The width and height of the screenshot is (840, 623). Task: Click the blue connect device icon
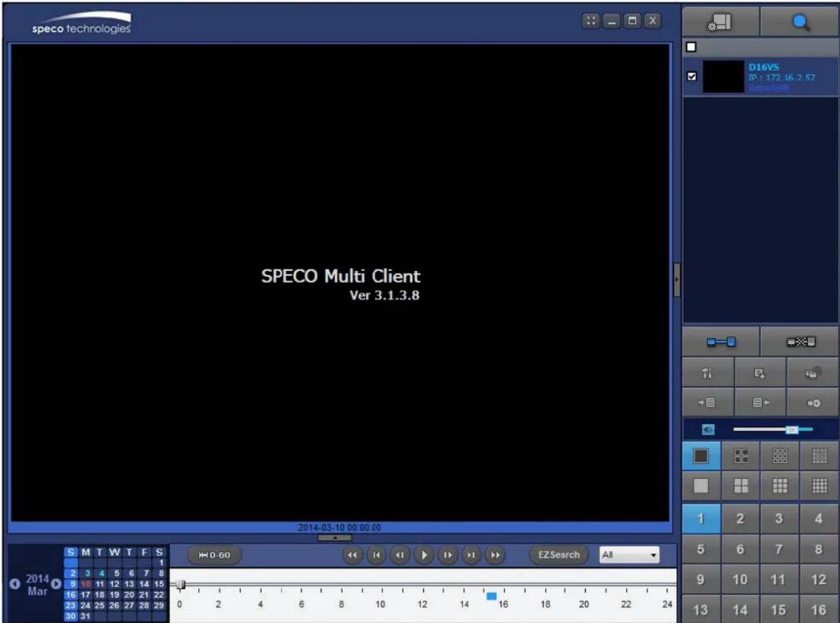click(x=721, y=342)
